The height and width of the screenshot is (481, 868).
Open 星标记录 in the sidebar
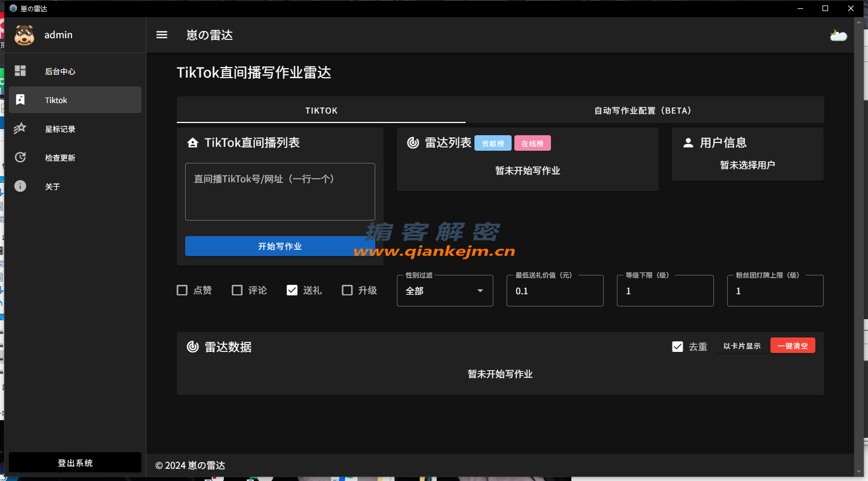click(x=75, y=129)
